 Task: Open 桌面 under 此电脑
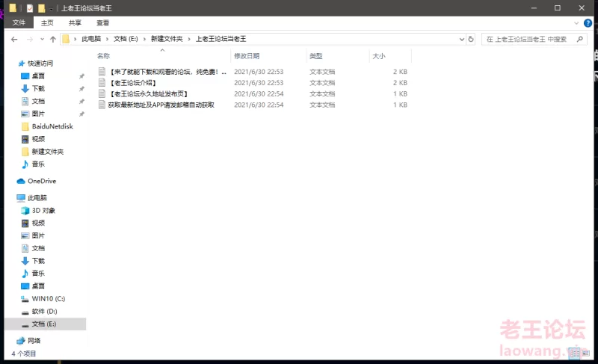click(38, 286)
